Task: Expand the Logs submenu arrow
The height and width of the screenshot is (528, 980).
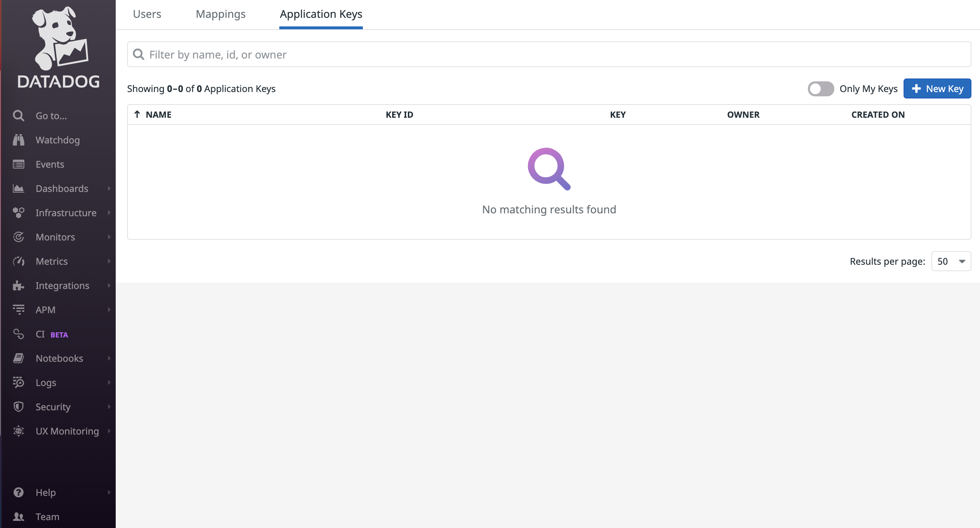Action: coord(109,382)
